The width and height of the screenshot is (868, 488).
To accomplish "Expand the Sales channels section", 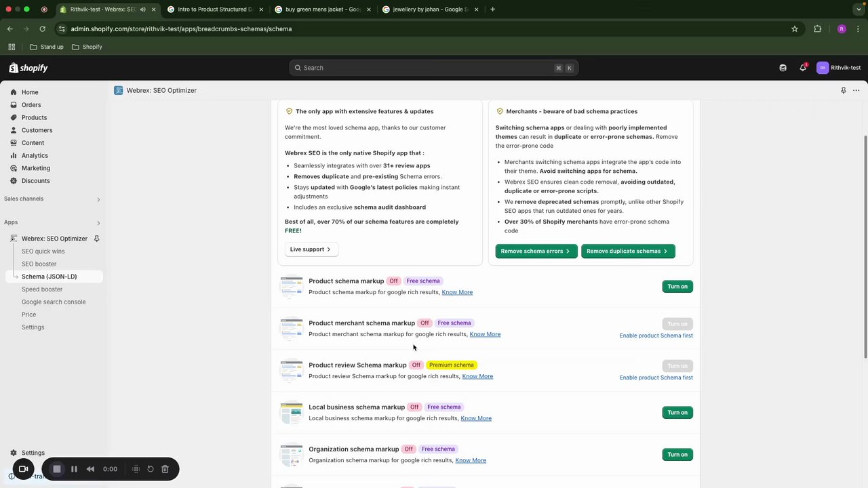I will [98, 199].
